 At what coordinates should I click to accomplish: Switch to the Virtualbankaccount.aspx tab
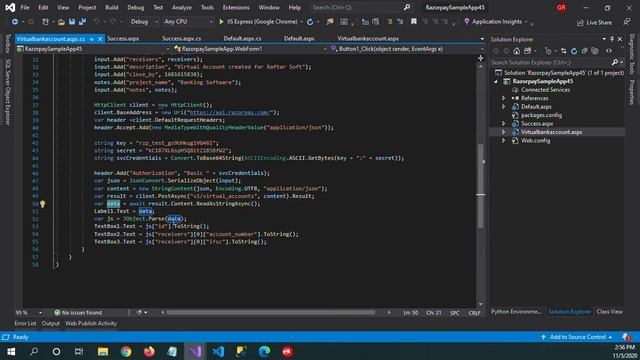pos(368,39)
